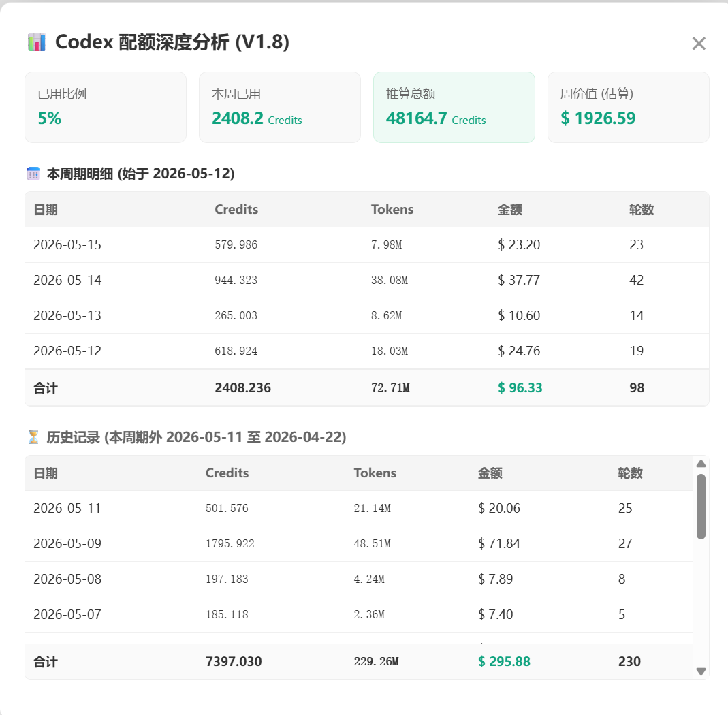This screenshot has width=728, height=715.
Task: Select the highlighted 推算总额 card
Action: point(454,108)
